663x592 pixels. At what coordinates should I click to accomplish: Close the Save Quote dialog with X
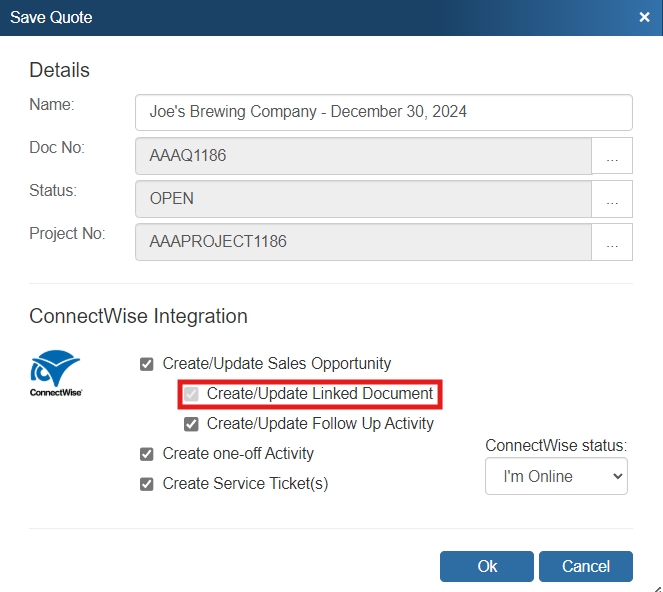pyautogui.click(x=644, y=17)
